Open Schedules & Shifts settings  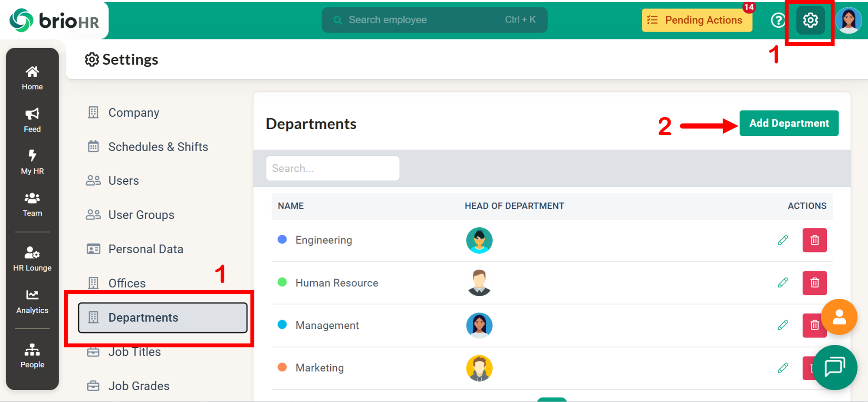coord(158,147)
